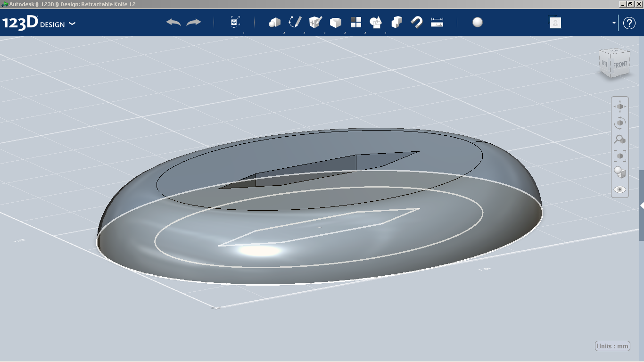Select the Pattern tool
Image resolution: width=644 pixels, height=362 pixels.
[x=355, y=22]
